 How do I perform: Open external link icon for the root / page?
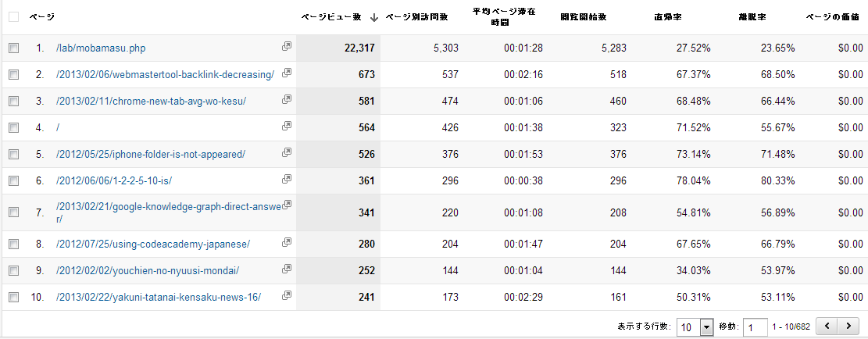[x=287, y=126]
